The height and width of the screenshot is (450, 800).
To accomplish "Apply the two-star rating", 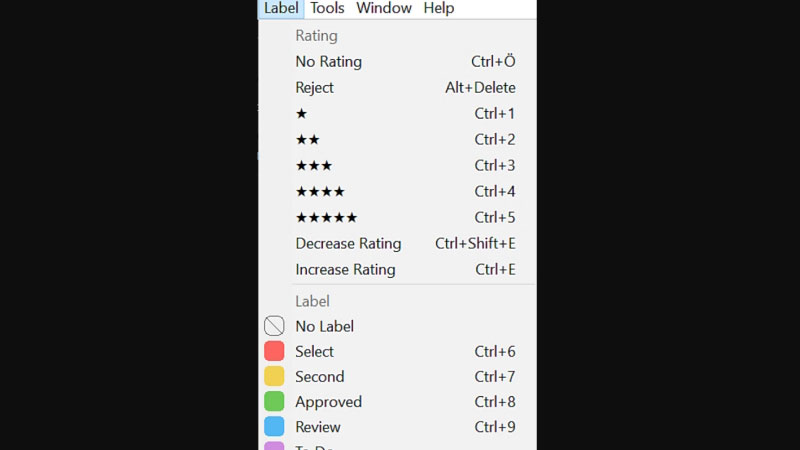I will pos(308,140).
